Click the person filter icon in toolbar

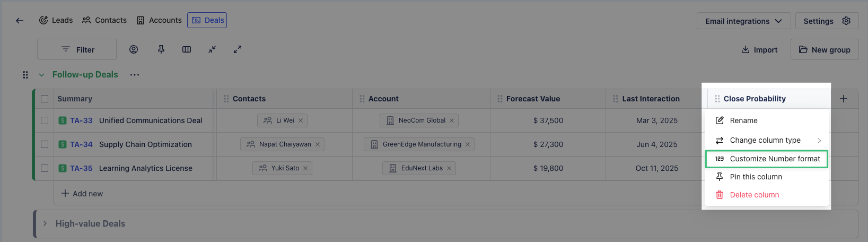[x=134, y=49]
